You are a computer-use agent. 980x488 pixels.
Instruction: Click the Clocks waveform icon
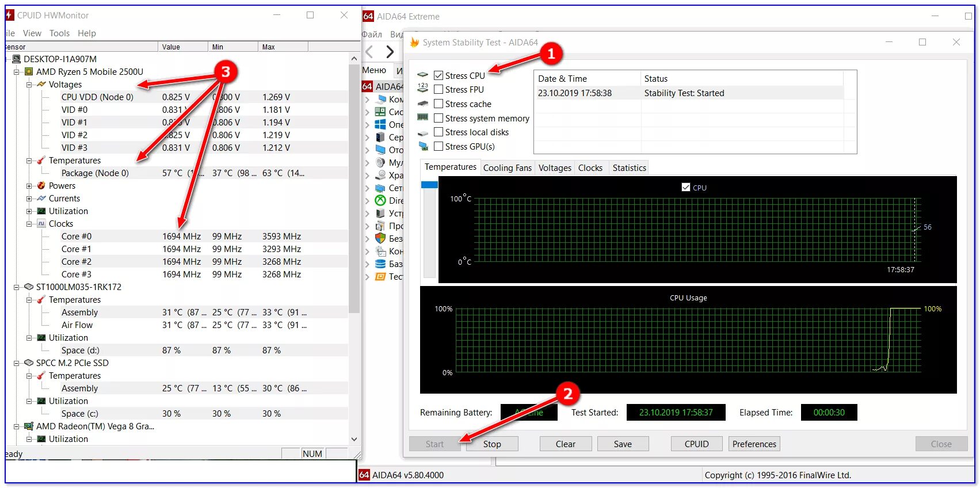41,224
